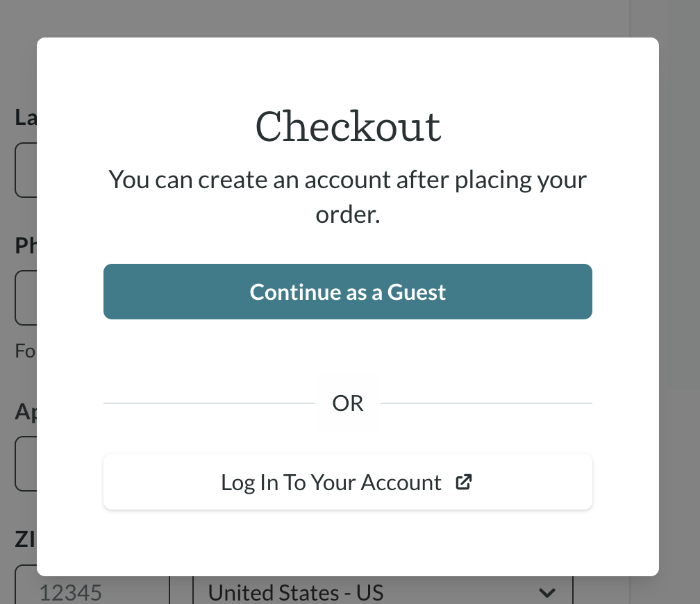
Task: Click the divider line left of OR
Action: [x=210, y=403]
